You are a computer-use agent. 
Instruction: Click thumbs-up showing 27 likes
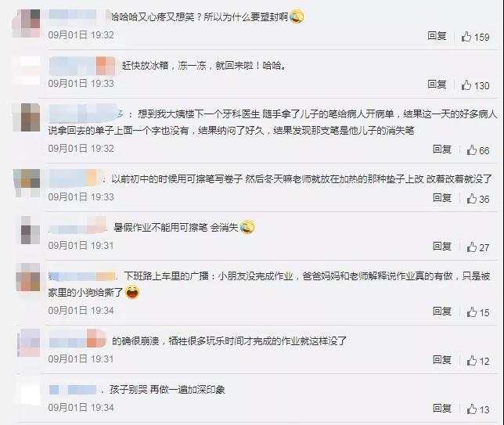click(x=478, y=247)
